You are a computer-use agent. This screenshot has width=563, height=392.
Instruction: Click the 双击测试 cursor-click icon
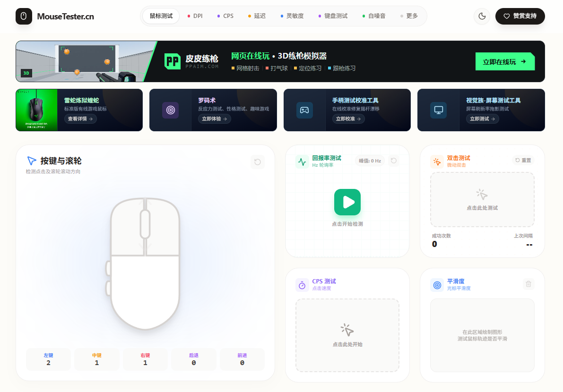click(437, 162)
